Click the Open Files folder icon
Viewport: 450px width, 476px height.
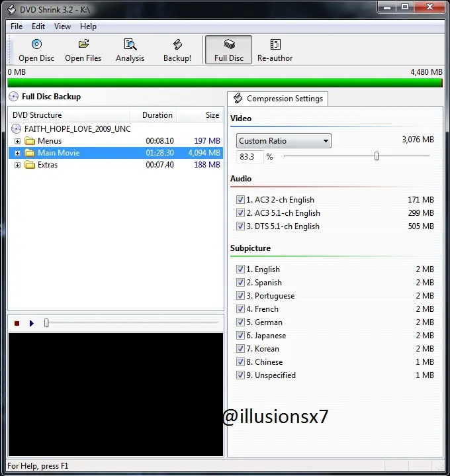(x=83, y=44)
